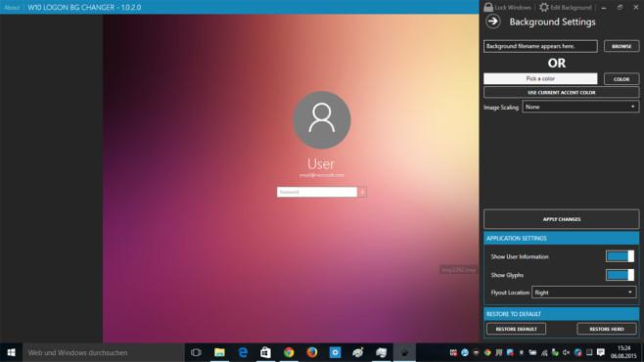Toggle the Show Glyphs switch
This screenshot has height=362, width=644.
(620, 275)
